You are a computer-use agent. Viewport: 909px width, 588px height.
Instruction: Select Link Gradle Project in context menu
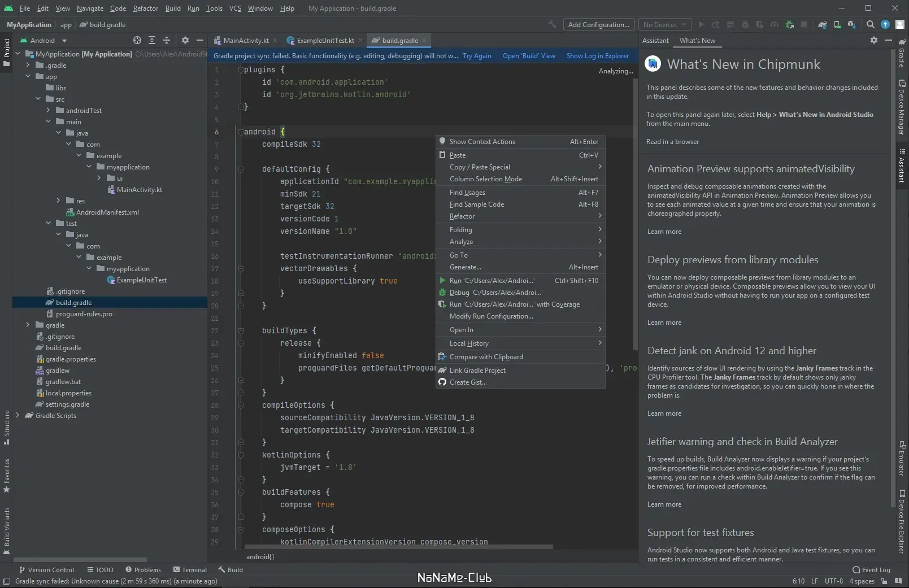pos(477,371)
